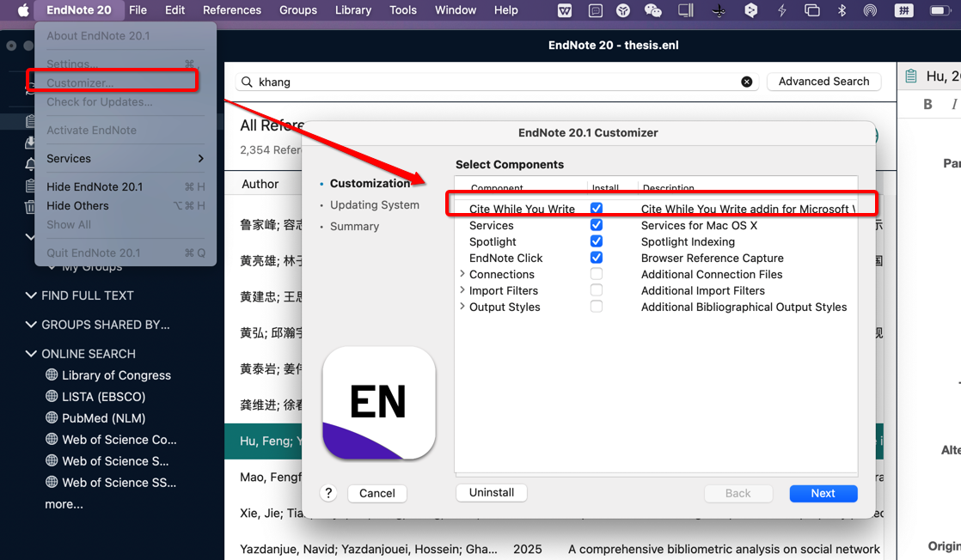Apply bold with the B icon
This screenshot has height=560, width=961.
coord(927,104)
